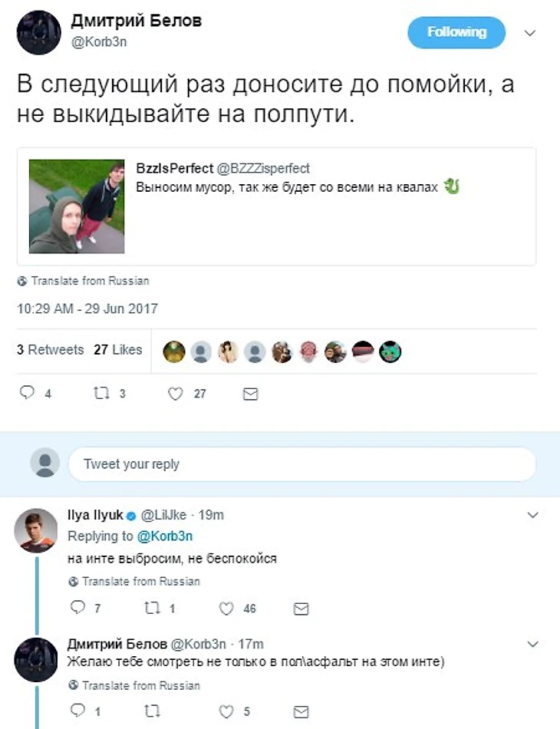Reply to the main tweet via the speech bubble icon

click(x=28, y=394)
